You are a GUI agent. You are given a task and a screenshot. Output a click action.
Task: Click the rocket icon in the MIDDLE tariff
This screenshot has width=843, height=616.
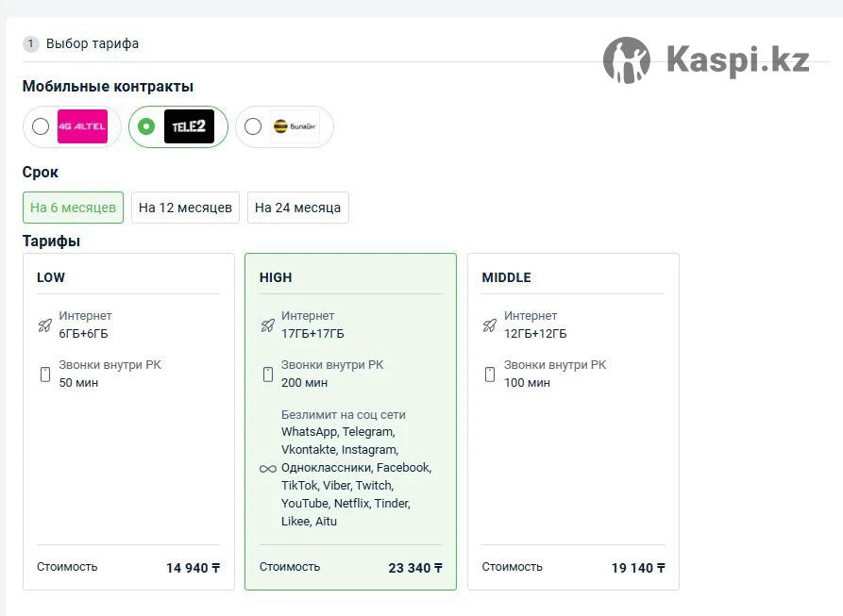point(490,325)
